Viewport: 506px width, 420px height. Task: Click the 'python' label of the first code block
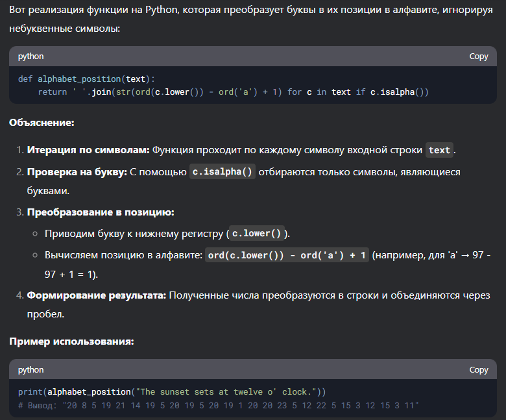30,56
